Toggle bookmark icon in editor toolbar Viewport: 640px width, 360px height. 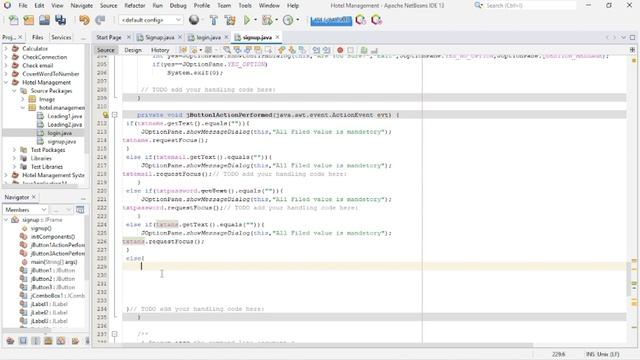coord(301,50)
